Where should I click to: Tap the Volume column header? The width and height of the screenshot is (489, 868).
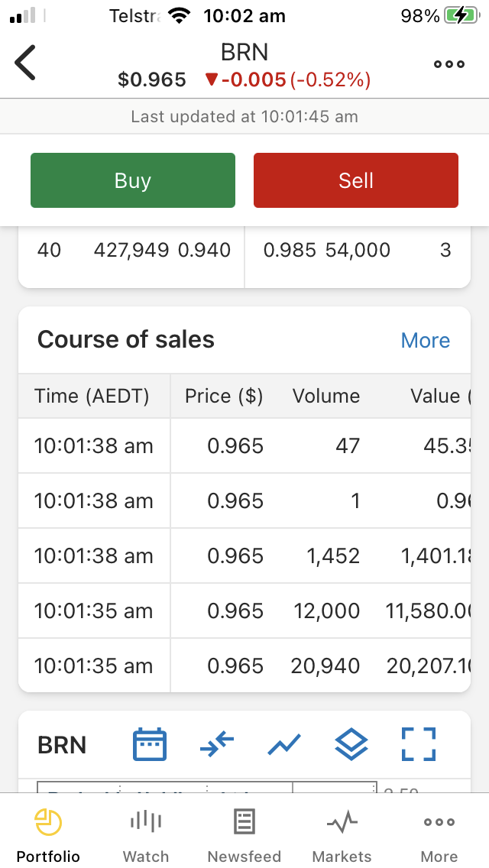coord(326,396)
